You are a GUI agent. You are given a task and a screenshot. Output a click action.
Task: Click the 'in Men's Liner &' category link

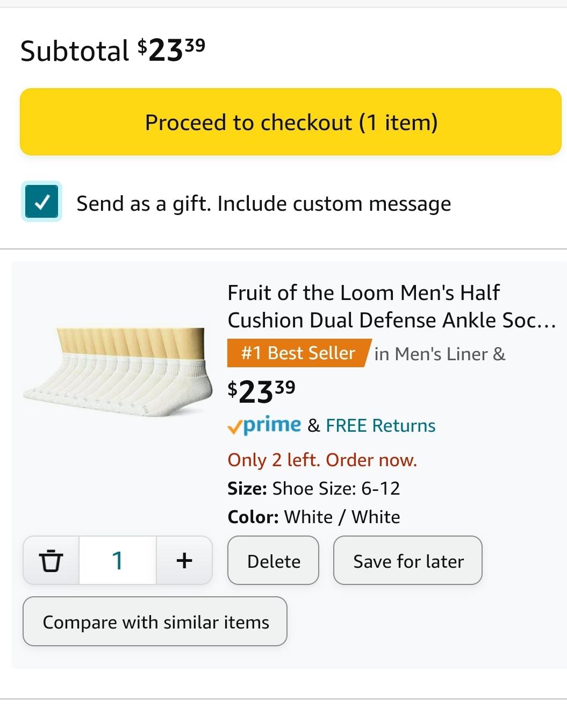(x=440, y=354)
